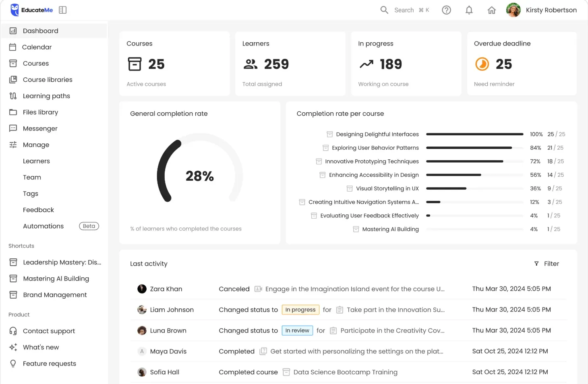This screenshot has width=588, height=384.
Task: Click the Feature requests lightbulb icon
Action: point(13,363)
